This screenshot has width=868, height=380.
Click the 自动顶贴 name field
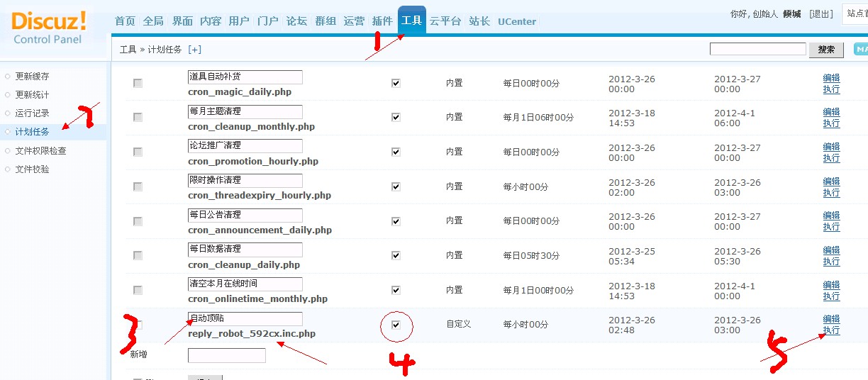[x=245, y=319]
